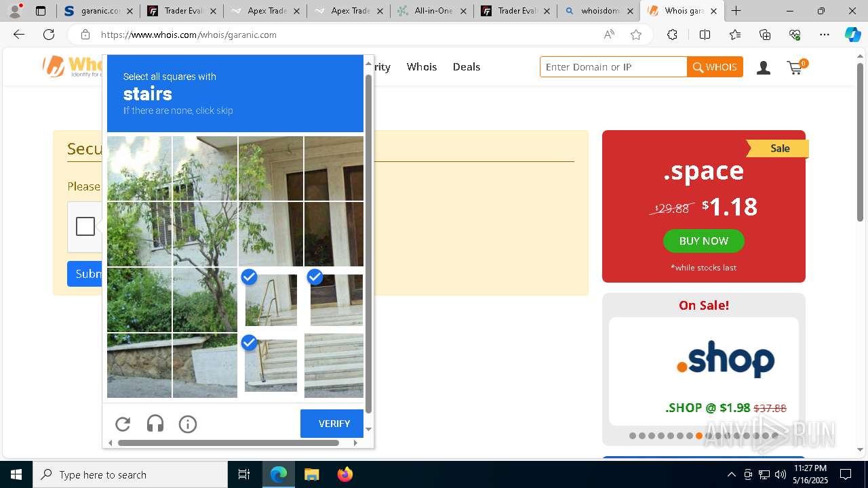Viewport: 868px width, 488px height.
Task: Click the Whois.com logo
Action: 73,66
